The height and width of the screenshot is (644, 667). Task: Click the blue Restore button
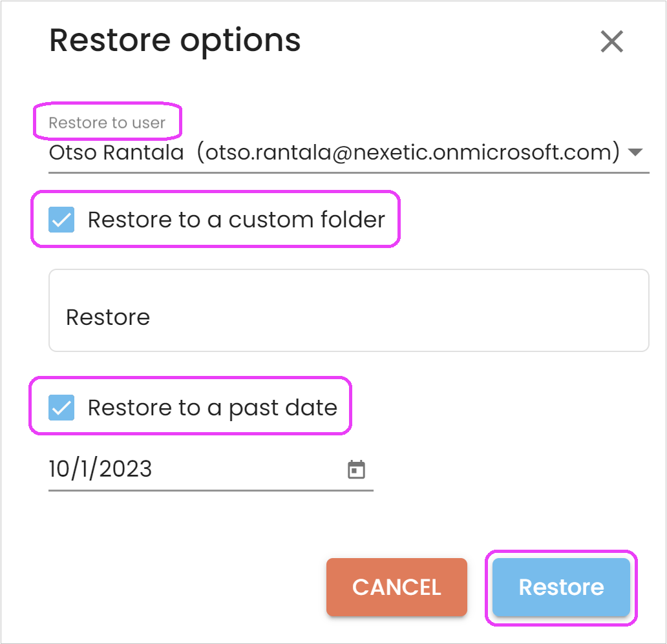coord(560,587)
